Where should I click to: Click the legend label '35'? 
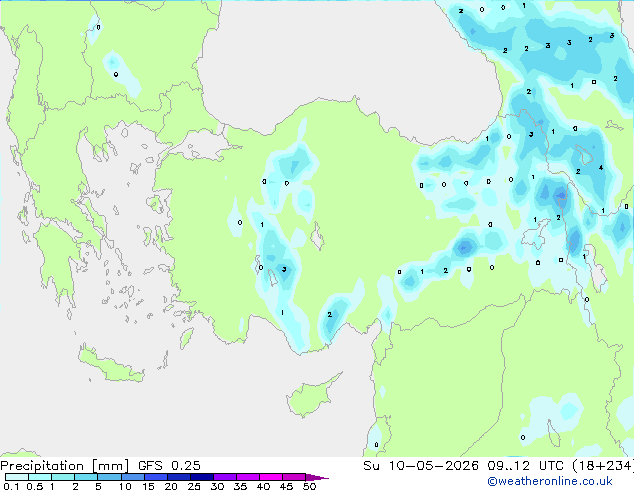click(x=240, y=486)
